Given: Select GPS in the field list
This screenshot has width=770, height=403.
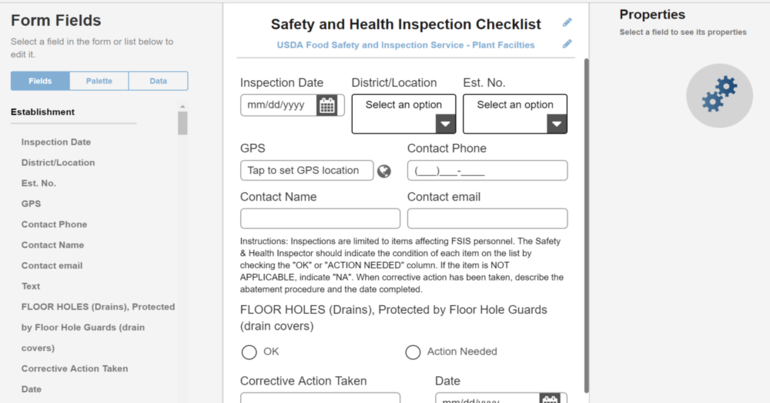Looking at the screenshot, I should coord(31,204).
